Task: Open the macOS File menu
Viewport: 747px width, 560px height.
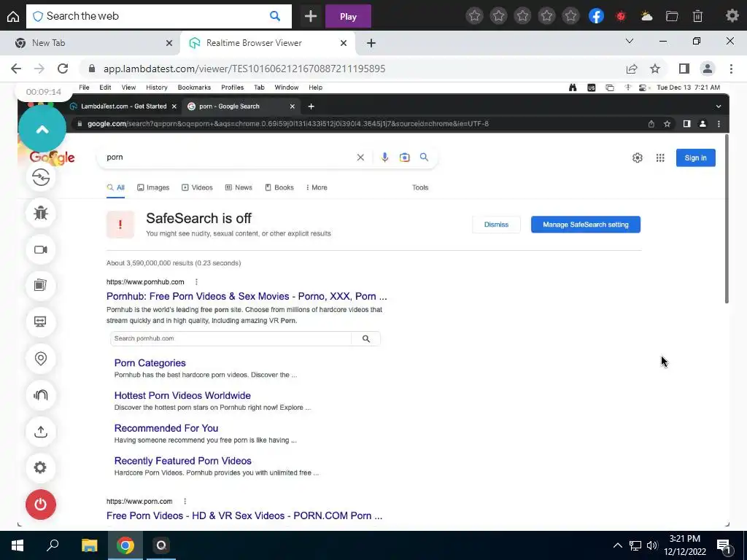Action: [x=84, y=87]
